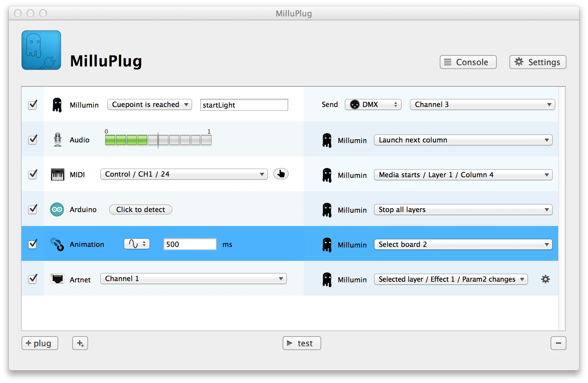Toggle the MIDI row checkbox
This screenshot has width=588, height=383.
point(33,174)
